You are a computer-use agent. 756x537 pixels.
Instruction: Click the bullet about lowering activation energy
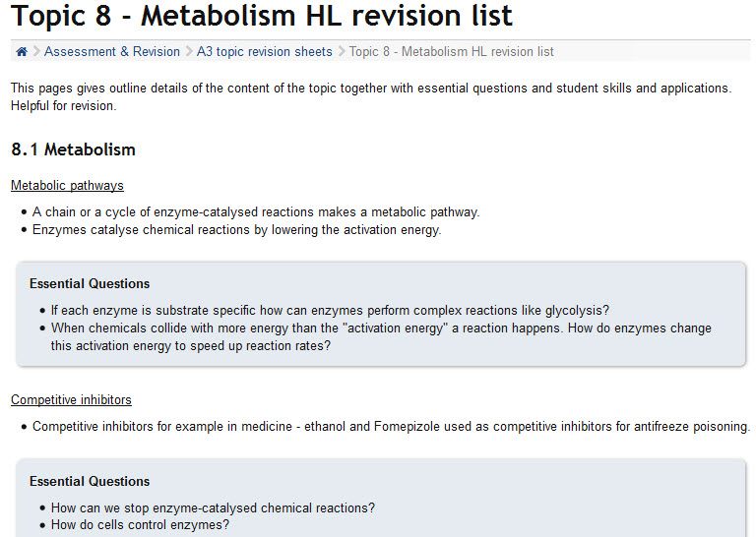click(236, 230)
